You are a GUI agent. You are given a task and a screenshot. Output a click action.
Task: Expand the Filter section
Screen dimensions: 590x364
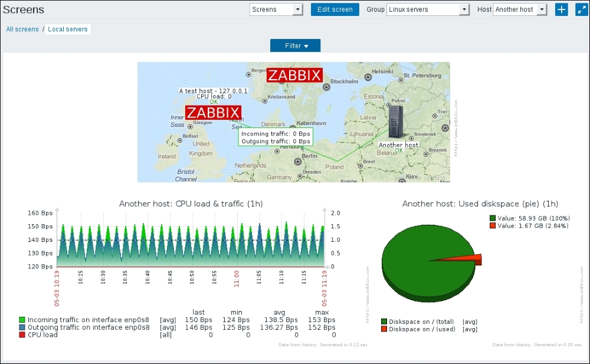point(295,45)
